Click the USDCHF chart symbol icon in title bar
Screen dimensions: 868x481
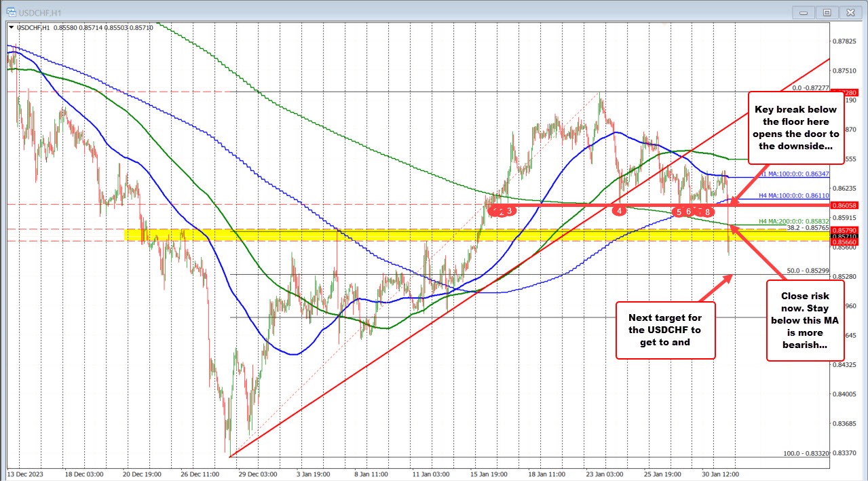(10, 12)
